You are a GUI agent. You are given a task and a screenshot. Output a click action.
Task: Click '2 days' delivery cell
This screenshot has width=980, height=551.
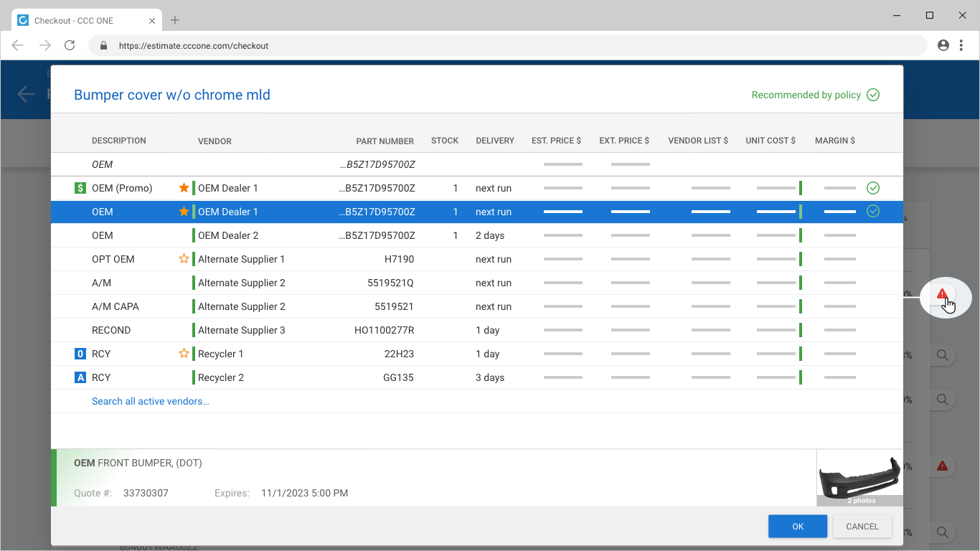(490, 235)
